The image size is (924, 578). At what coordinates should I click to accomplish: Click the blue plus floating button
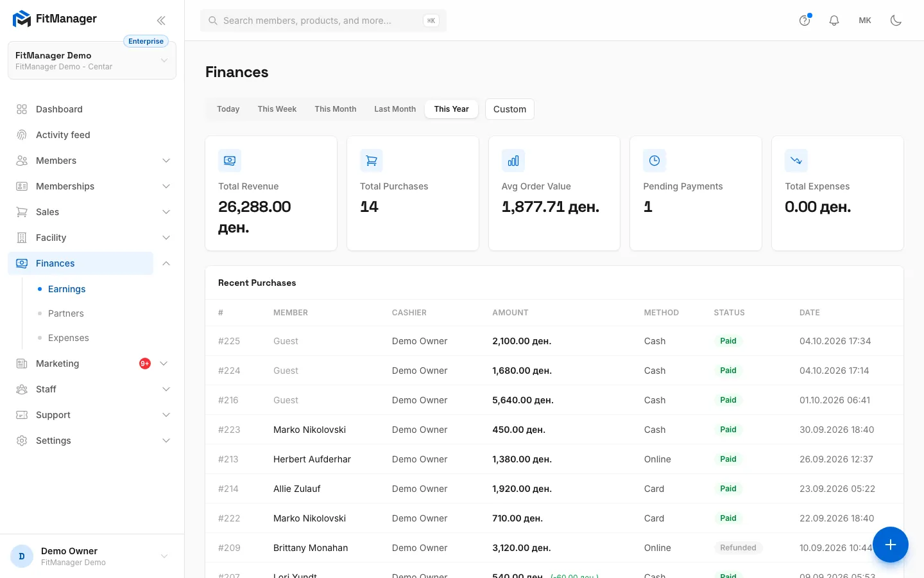tap(891, 545)
